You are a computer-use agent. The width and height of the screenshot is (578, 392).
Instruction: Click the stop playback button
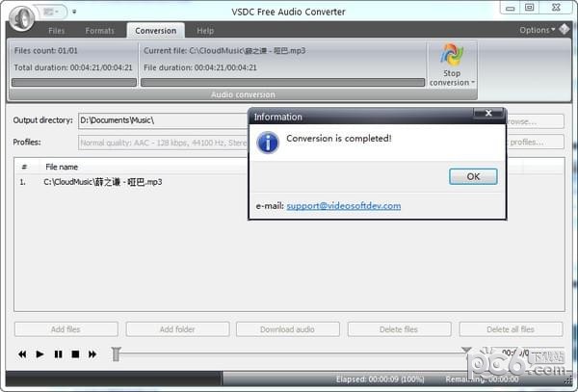coord(75,354)
